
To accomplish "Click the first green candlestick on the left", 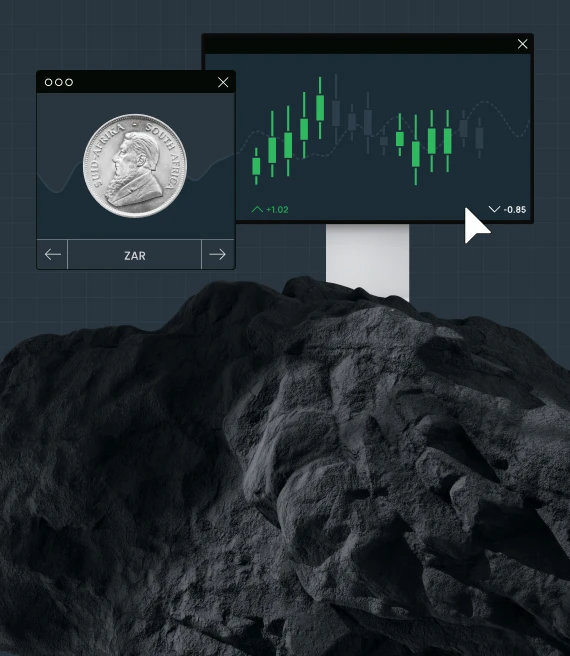I will tap(256, 166).
